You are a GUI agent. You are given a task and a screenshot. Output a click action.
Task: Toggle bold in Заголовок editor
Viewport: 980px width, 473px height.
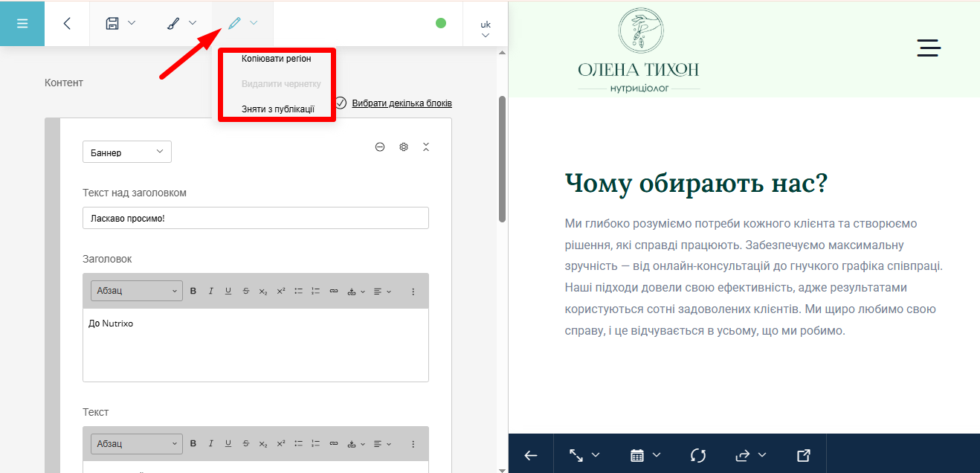(193, 291)
